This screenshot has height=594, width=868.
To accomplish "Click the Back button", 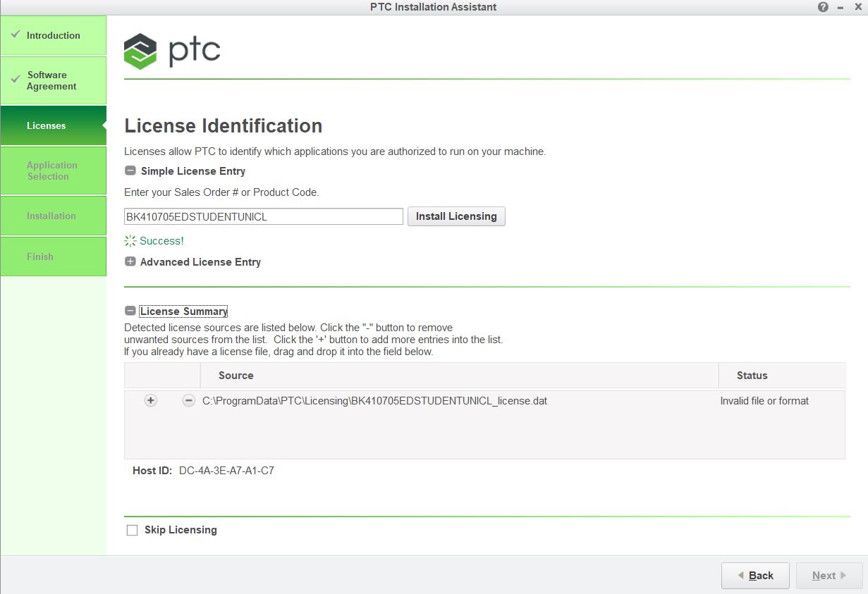I will click(755, 575).
